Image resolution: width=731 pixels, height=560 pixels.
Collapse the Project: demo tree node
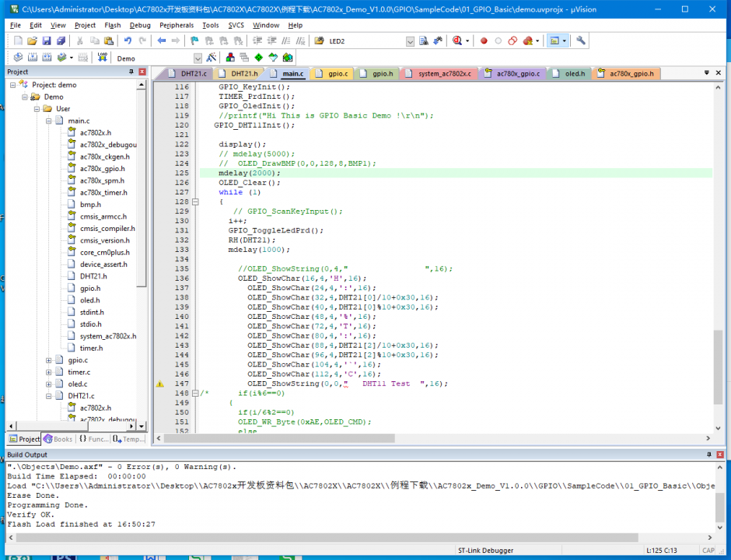13,85
